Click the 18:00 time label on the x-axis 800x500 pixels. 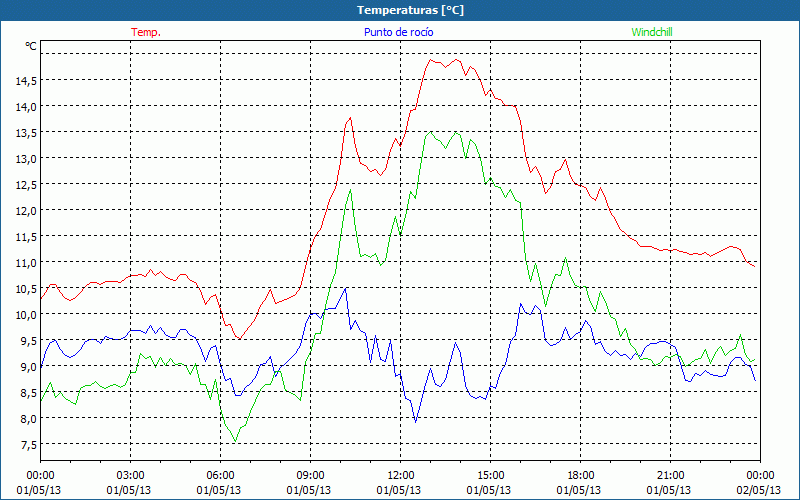(x=581, y=476)
